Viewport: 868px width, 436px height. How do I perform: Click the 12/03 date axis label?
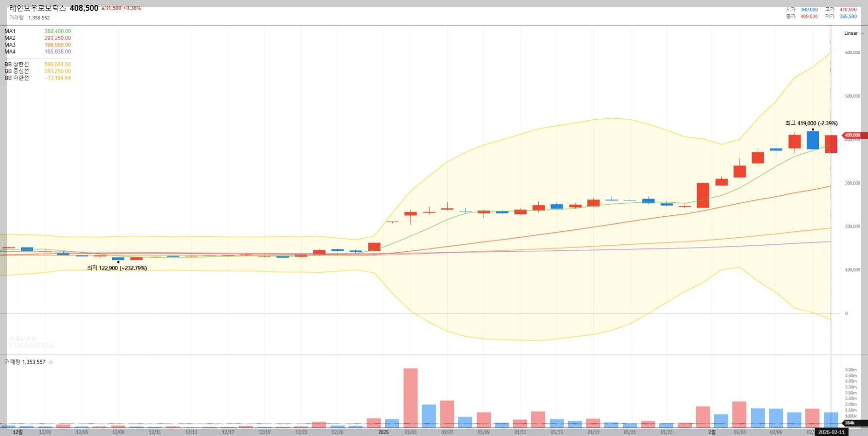point(45,432)
